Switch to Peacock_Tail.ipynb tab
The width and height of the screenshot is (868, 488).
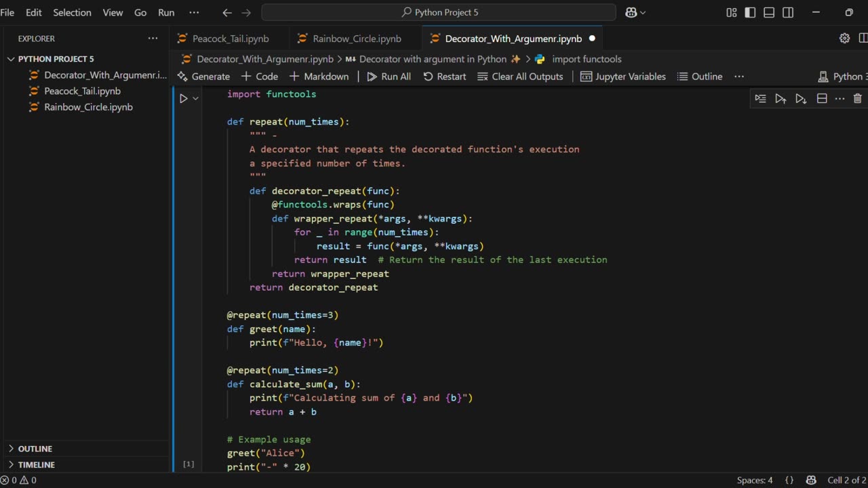coord(231,39)
